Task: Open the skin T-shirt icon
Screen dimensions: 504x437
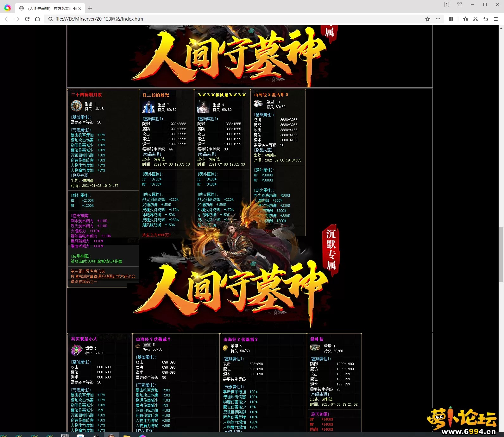Action: pyautogui.click(x=460, y=4)
